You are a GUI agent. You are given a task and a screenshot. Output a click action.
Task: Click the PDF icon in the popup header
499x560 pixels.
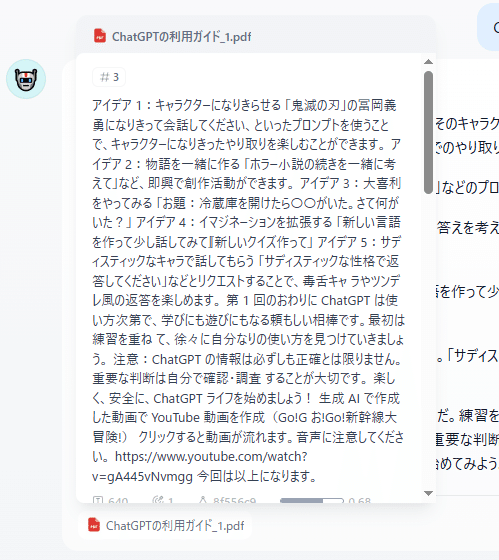click(x=100, y=36)
